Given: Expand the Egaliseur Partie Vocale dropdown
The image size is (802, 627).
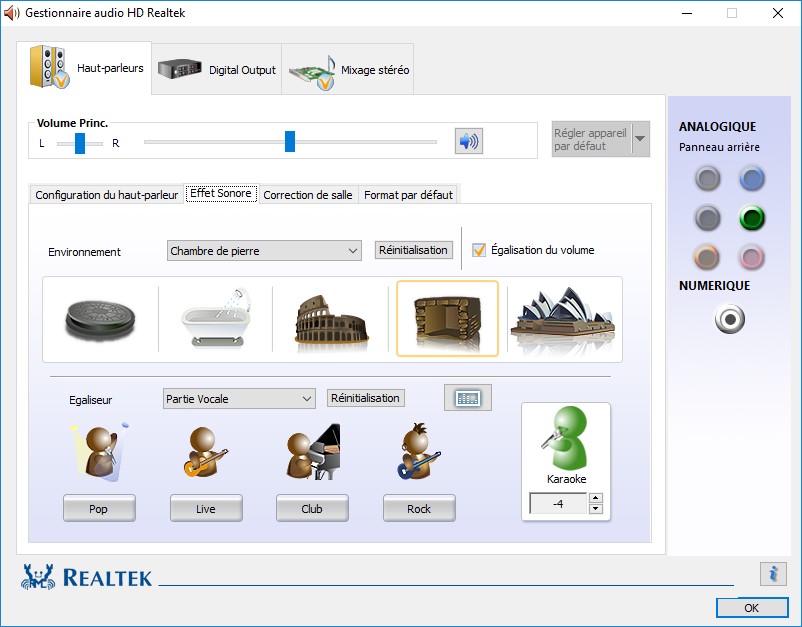Looking at the screenshot, I should pyautogui.click(x=239, y=399).
